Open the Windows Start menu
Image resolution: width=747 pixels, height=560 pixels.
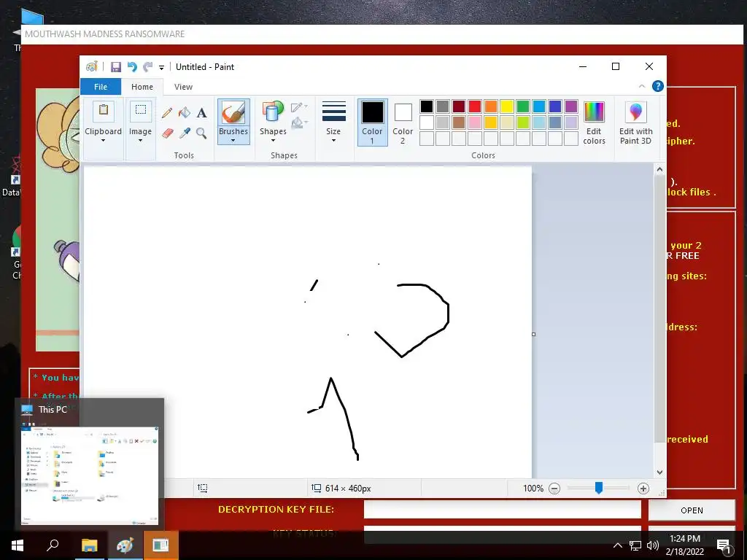tap(18, 545)
